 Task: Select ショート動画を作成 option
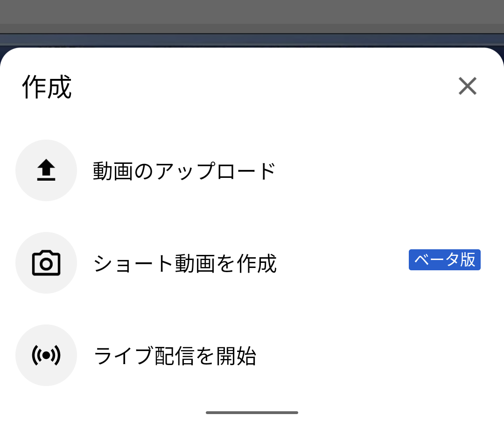(185, 262)
